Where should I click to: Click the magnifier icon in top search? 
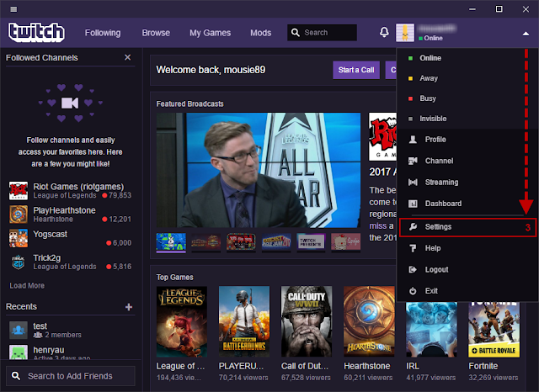[296, 33]
